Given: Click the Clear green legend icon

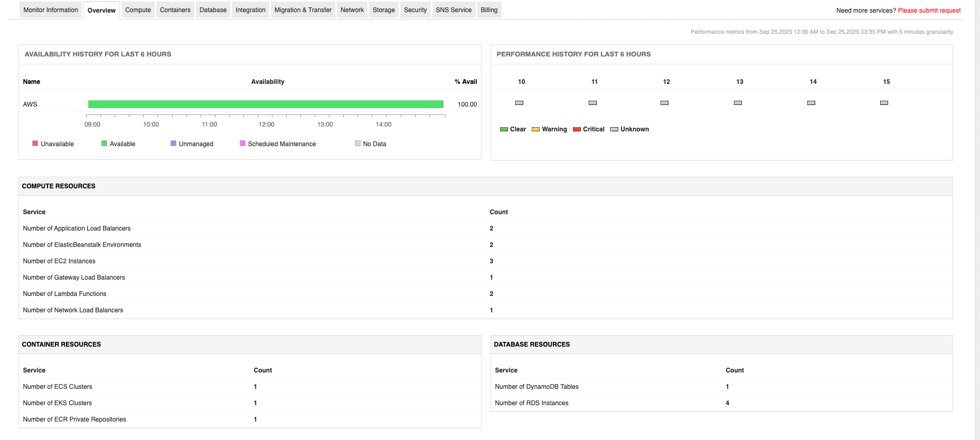Looking at the screenshot, I should [x=504, y=129].
